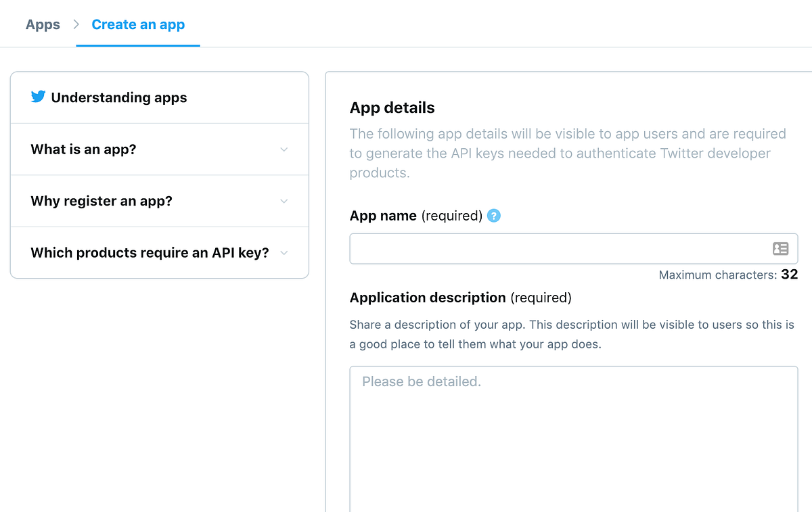Click the contact card icon inside the App name field
Viewport: 812px width, 512px height.
point(781,248)
